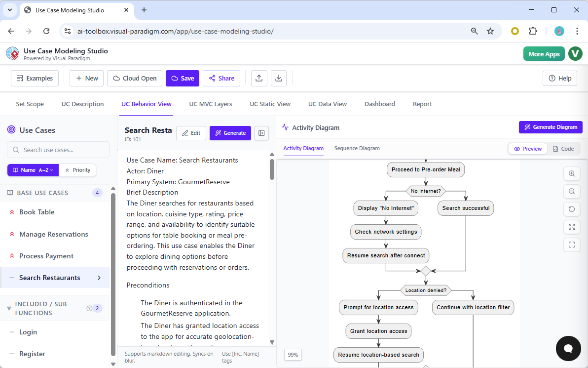Image resolution: width=588 pixels, height=368 pixels.
Task: Toggle Priority sorting for use cases
Action: [x=77, y=170]
